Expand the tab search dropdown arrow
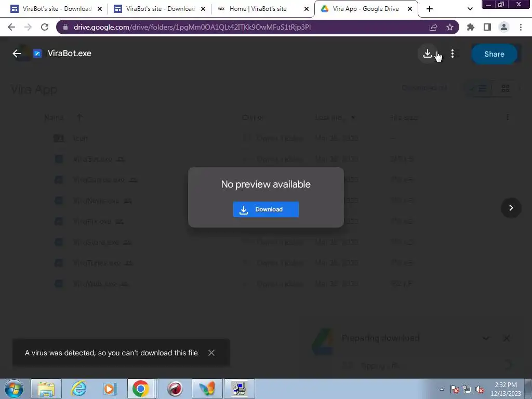This screenshot has width=532, height=399. (470, 9)
